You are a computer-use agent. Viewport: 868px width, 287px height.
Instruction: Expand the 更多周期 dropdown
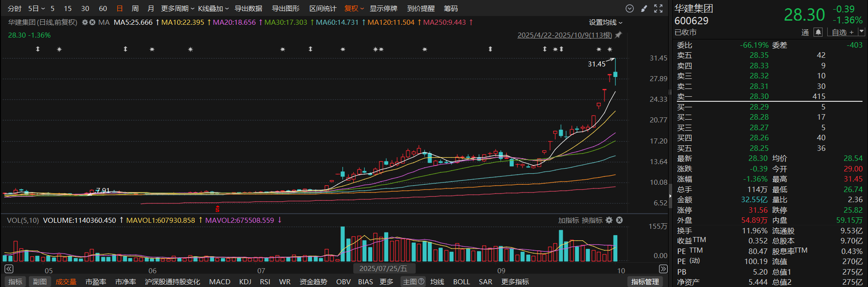[177, 9]
